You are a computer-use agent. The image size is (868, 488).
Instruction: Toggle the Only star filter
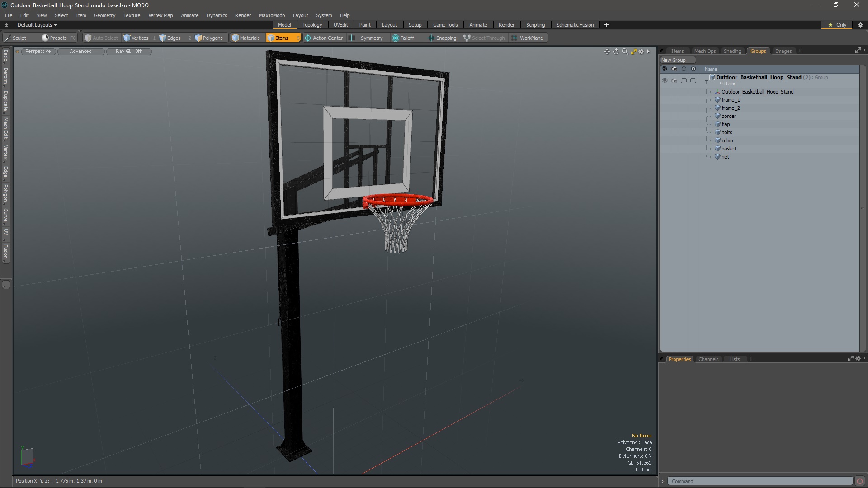click(x=837, y=25)
